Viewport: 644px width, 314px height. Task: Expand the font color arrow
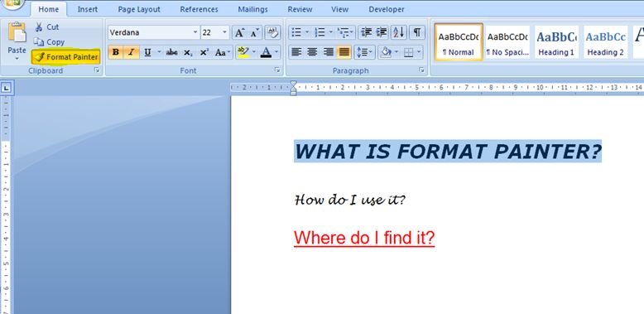point(276,52)
